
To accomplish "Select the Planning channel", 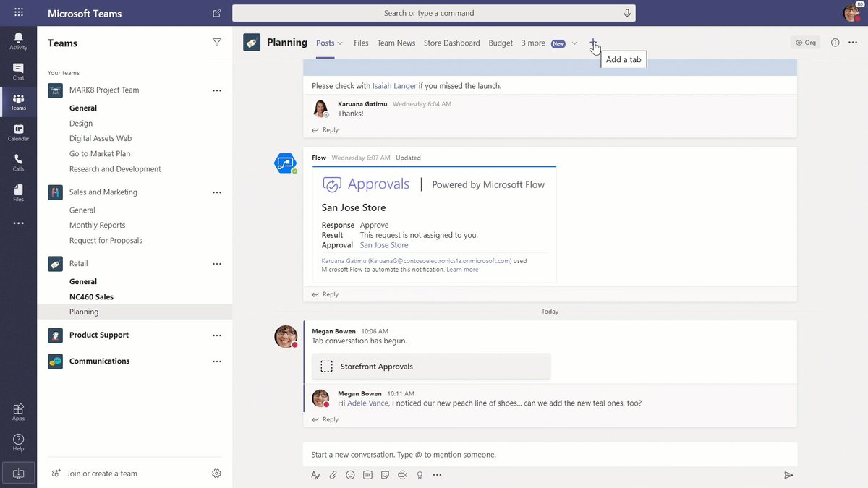I will [135, 312].
